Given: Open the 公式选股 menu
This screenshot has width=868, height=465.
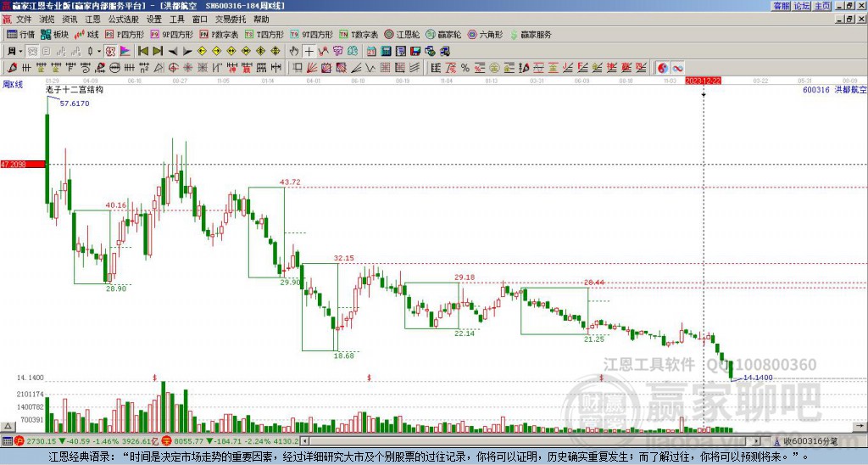Looking at the screenshot, I should tap(124, 20).
